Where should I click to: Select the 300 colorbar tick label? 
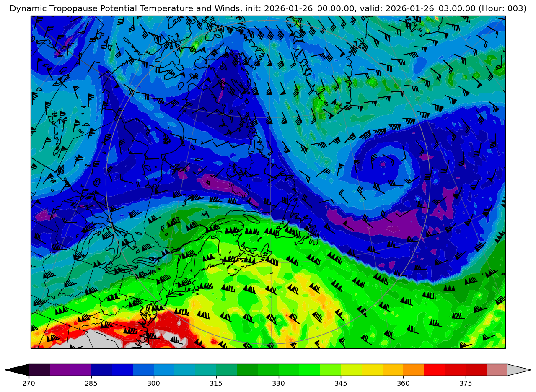154,383
